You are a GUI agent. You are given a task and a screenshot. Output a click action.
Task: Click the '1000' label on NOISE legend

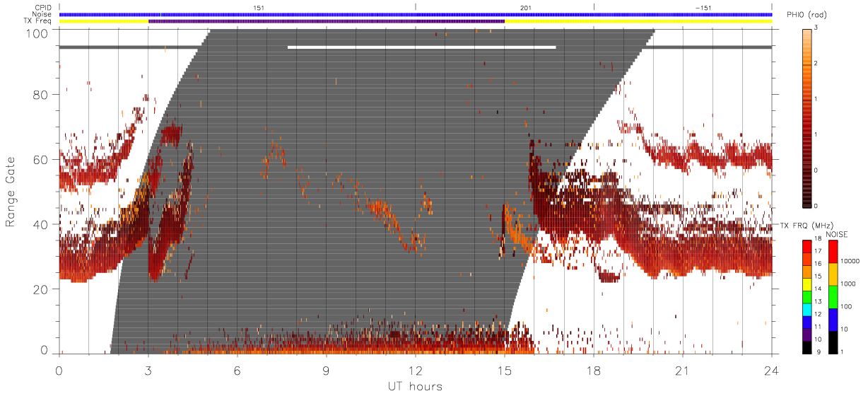pyautogui.click(x=848, y=284)
